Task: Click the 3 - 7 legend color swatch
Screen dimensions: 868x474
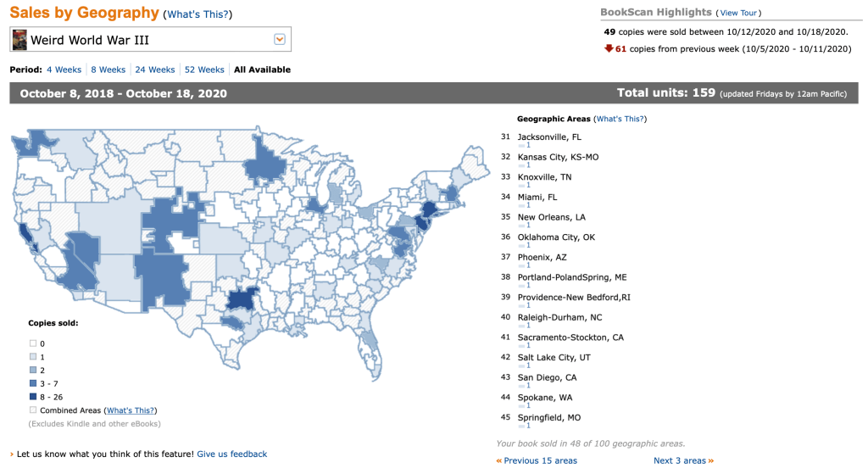Action: (32, 384)
